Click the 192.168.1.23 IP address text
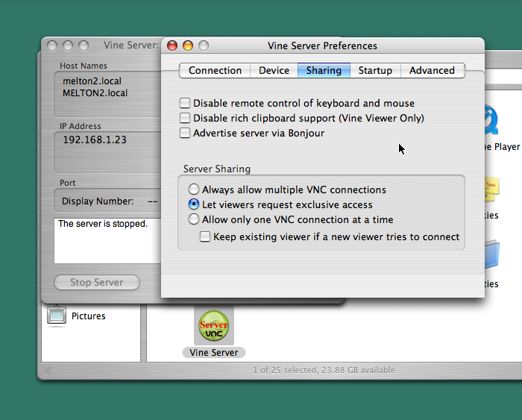Image resolution: width=522 pixels, height=420 pixels. click(95, 140)
